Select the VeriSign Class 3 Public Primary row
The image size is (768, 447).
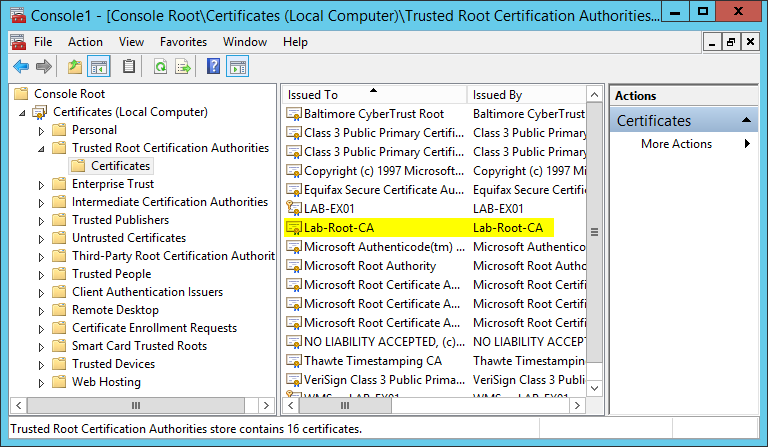point(435,380)
